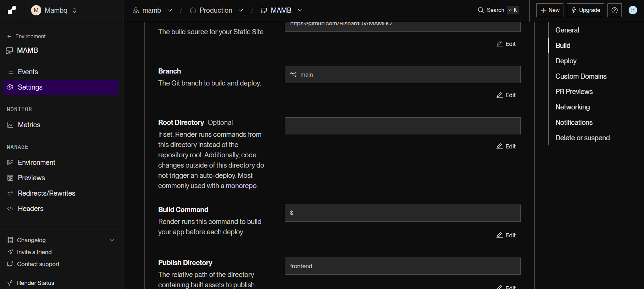
Task: Click the Branch field showing main
Action: click(403, 75)
